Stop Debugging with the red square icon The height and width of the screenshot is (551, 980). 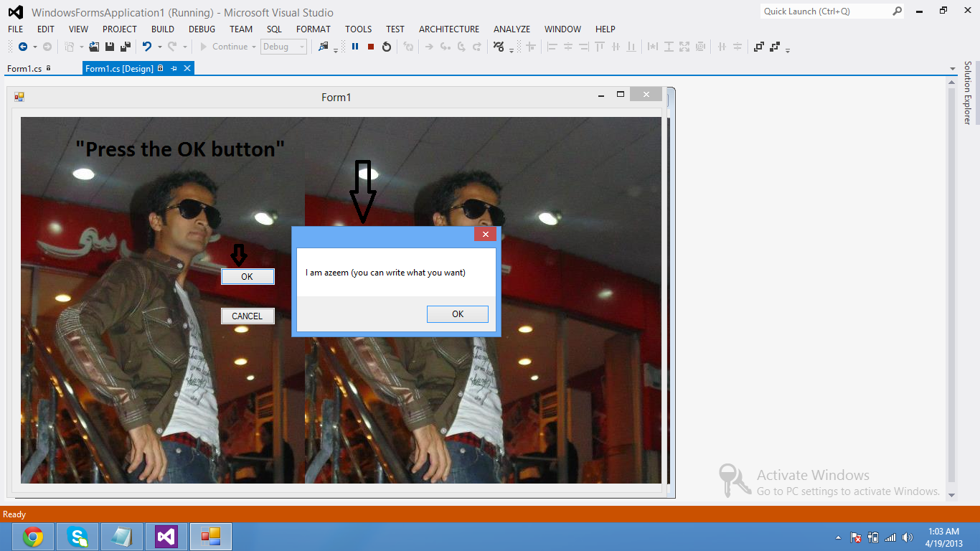pos(371,46)
